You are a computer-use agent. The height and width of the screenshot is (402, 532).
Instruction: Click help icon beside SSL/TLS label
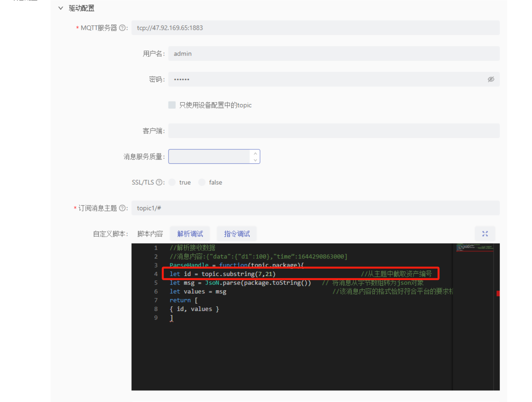coord(159,182)
